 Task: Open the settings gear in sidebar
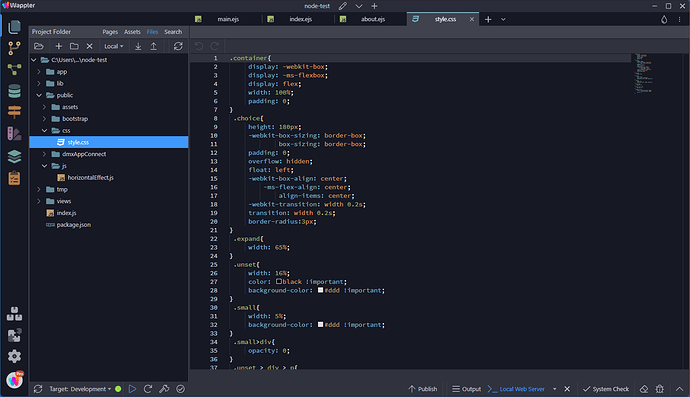[x=14, y=356]
